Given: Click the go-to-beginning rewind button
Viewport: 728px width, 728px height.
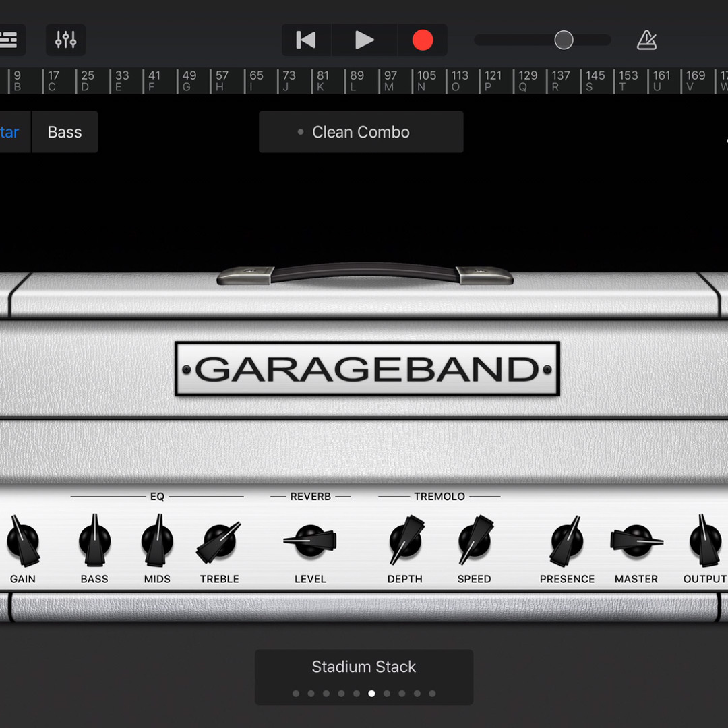Looking at the screenshot, I should pyautogui.click(x=306, y=40).
